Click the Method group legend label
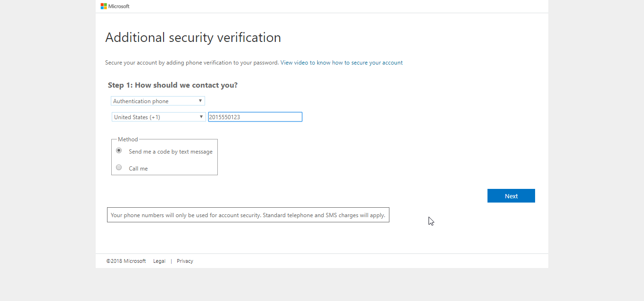The image size is (644, 301). point(128,139)
